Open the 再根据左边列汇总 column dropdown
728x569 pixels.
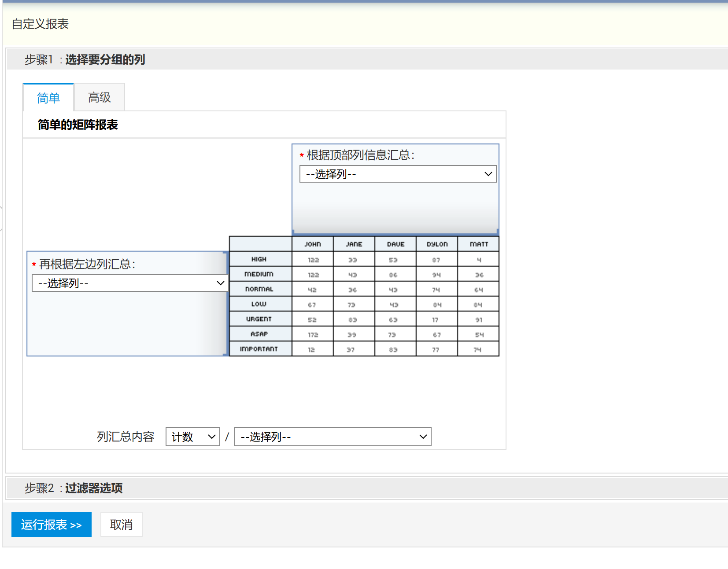[x=130, y=283]
